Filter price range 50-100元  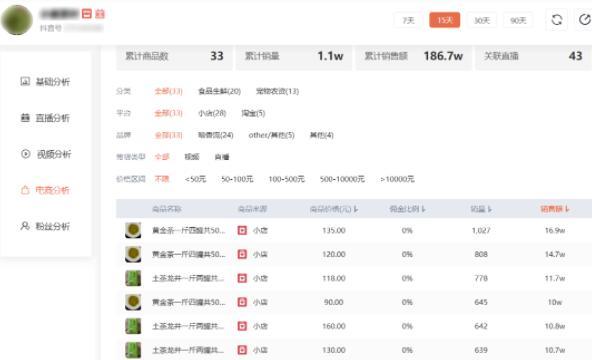[x=237, y=179]
